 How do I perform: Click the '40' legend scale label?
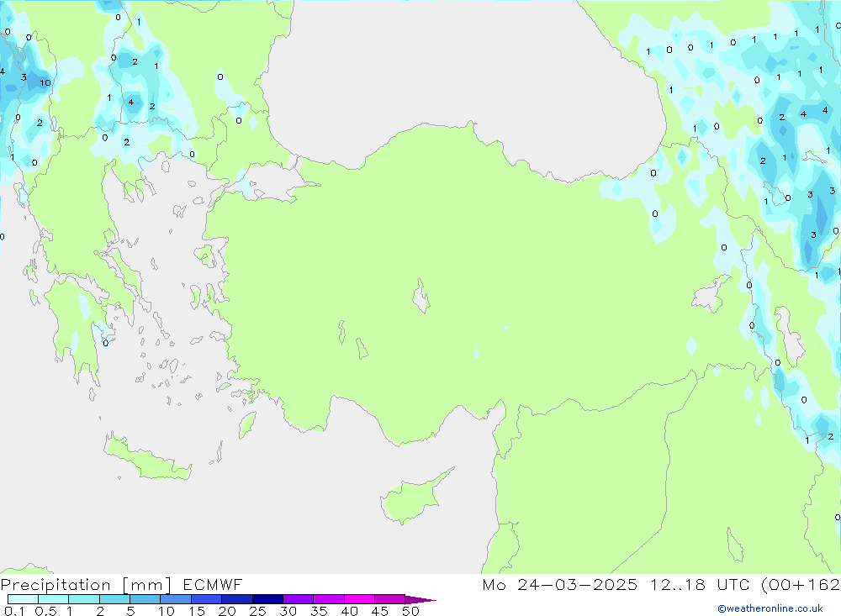(349, 611)
